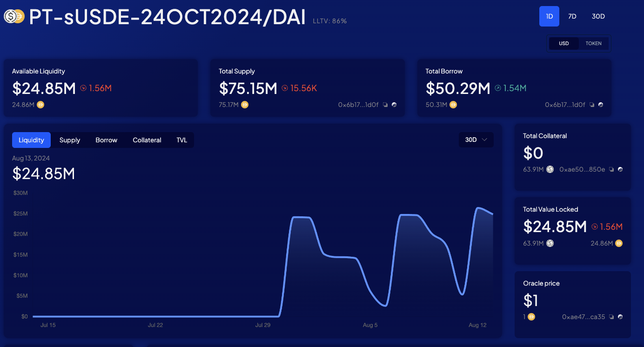This screenshot has height=347, width=644.
Task: Click the PT-sUSDE/DAI token pair logo
Action: point(14,17)
